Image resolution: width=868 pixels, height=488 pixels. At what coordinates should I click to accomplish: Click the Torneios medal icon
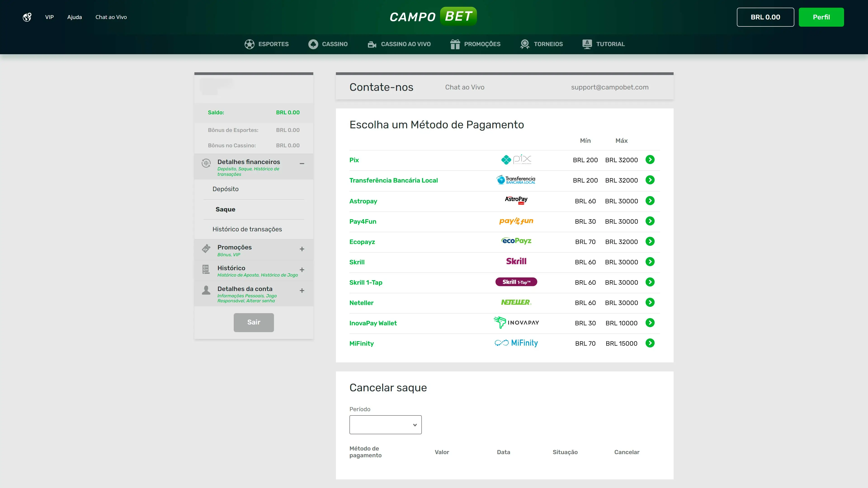tap(525, 44)
